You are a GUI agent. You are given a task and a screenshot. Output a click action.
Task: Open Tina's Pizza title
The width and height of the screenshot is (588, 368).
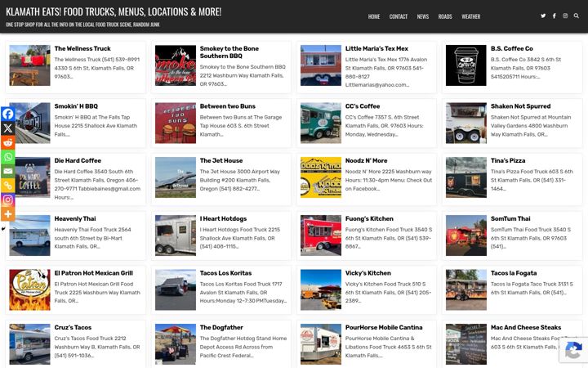(x=508, y=161)
